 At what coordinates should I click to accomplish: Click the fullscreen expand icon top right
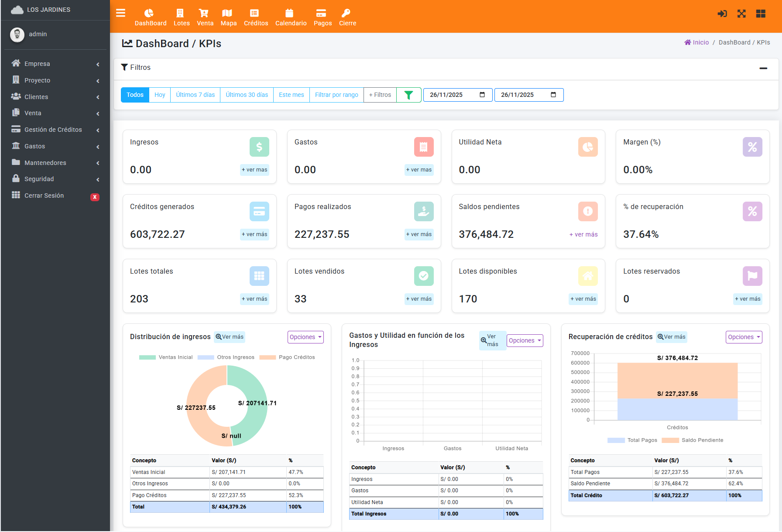click(x=741, y=14)
